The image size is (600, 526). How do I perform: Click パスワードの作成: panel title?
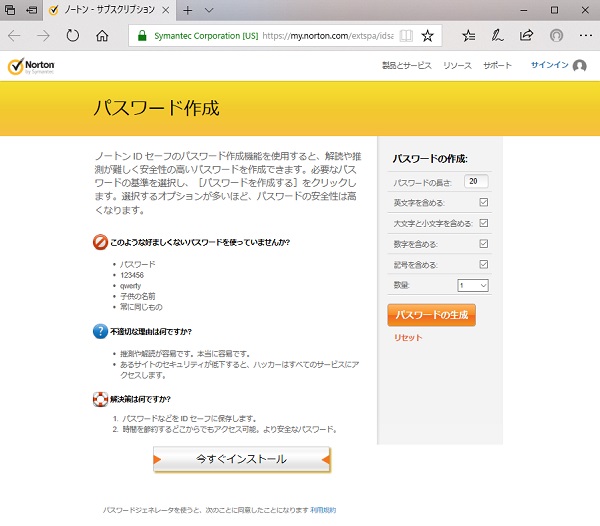[430, 158]
